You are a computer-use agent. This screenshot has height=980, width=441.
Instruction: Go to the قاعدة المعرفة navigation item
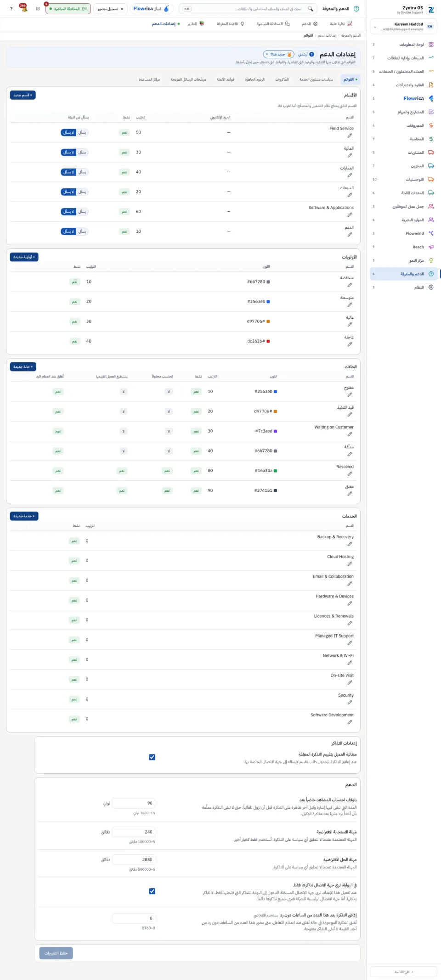pos(231,24)
